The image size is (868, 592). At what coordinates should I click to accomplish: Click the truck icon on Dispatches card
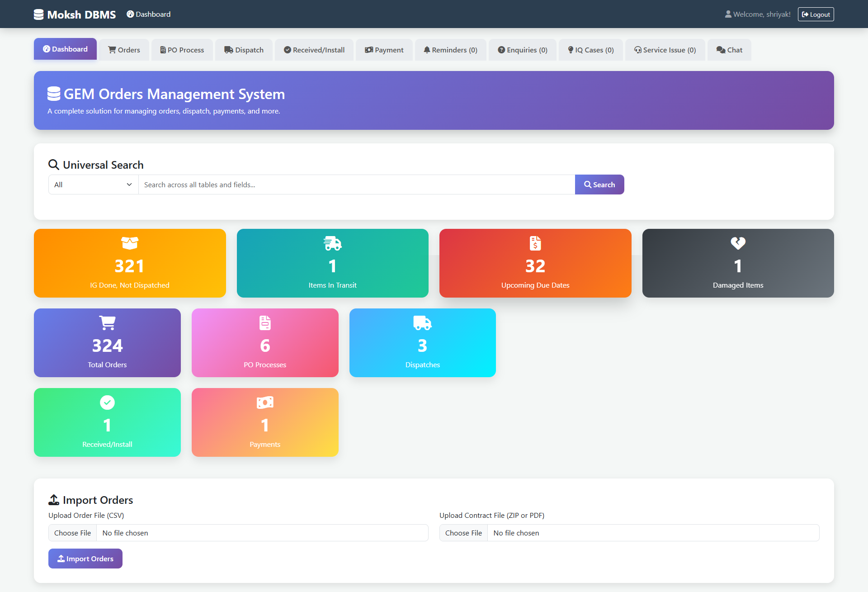[422, 323]
